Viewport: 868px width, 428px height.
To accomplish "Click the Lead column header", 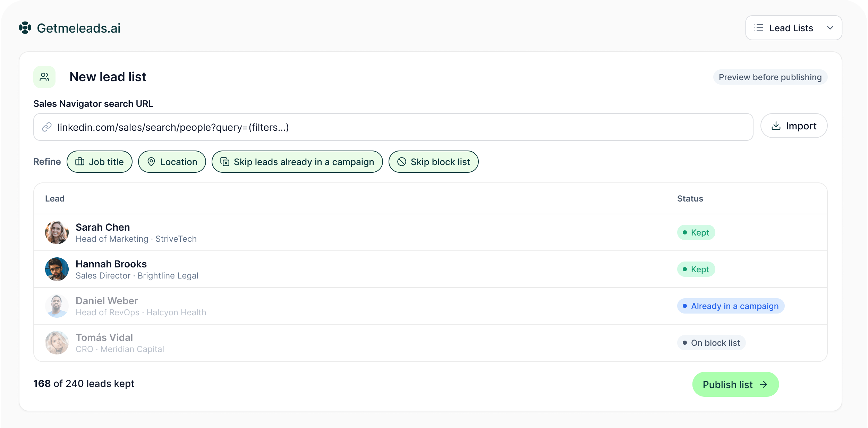I will point(55,198).
